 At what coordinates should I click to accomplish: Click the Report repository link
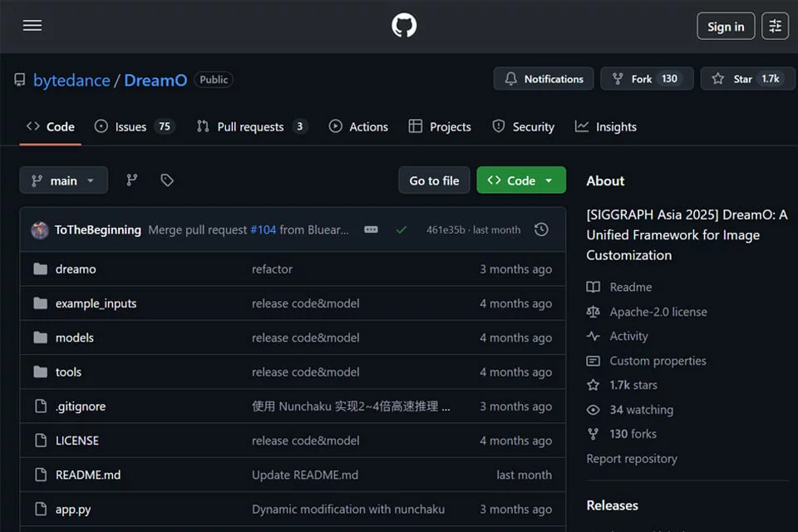632,459
